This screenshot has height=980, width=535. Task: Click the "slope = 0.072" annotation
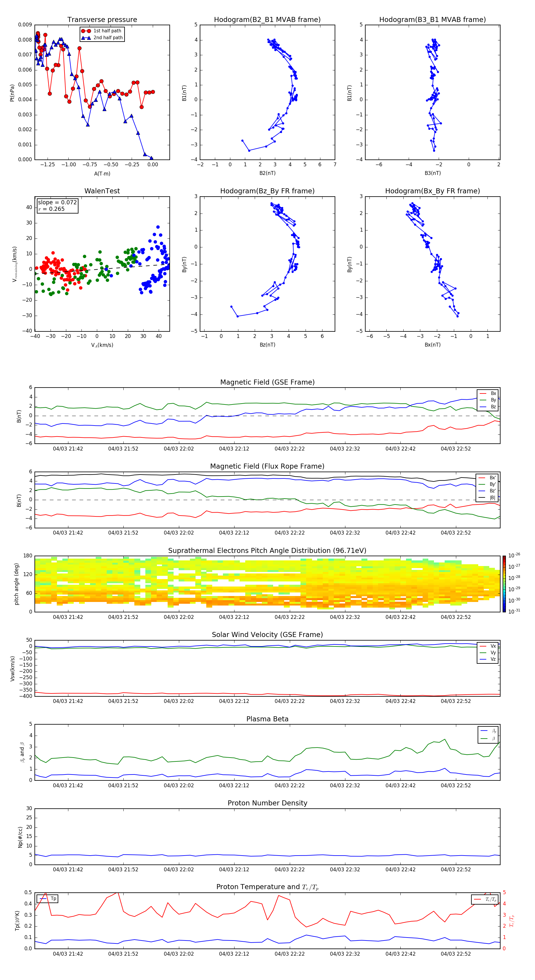pyautogui.click(x=57, y=203)
